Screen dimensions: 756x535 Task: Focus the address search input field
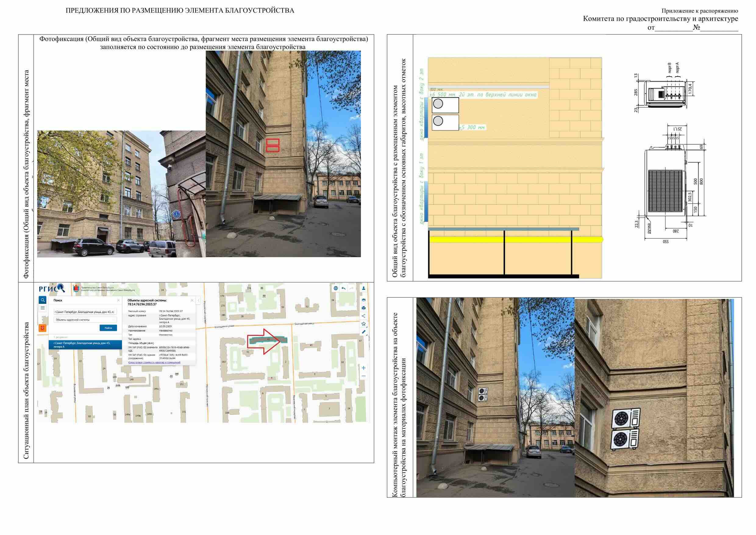tap(85, 312)
